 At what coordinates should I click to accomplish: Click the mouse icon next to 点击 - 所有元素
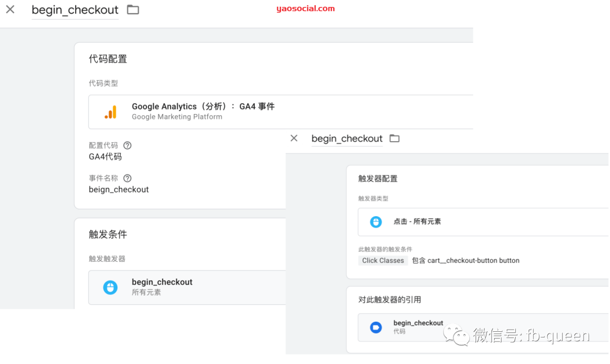[376, 221]
